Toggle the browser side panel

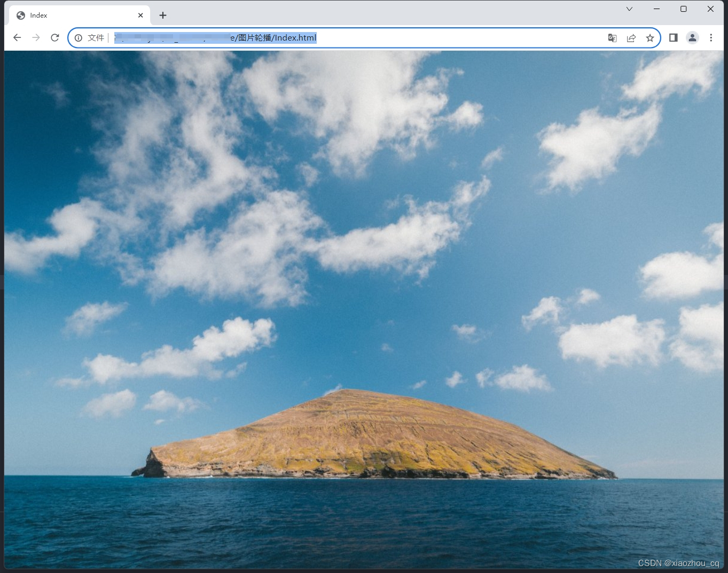pyautogui.click(x=674, y=37)
